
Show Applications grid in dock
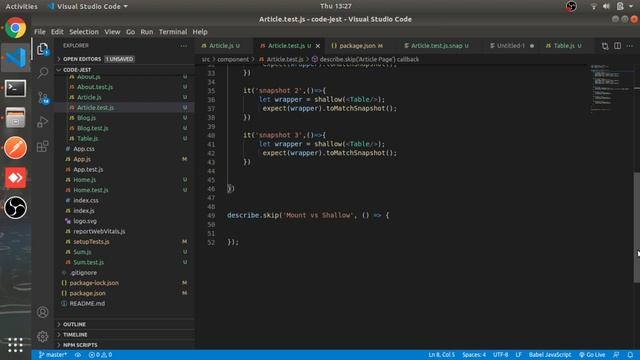pyautogui.click(x=16, y=345)
